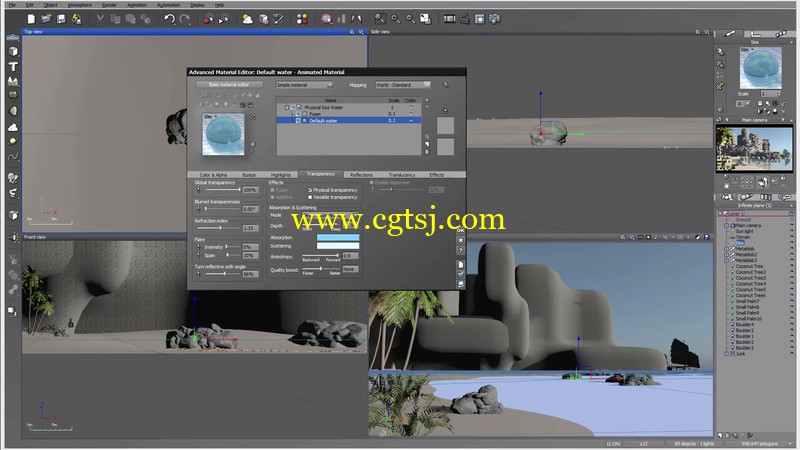Enable the Fuzzy effect checkbox

point(272,190)
